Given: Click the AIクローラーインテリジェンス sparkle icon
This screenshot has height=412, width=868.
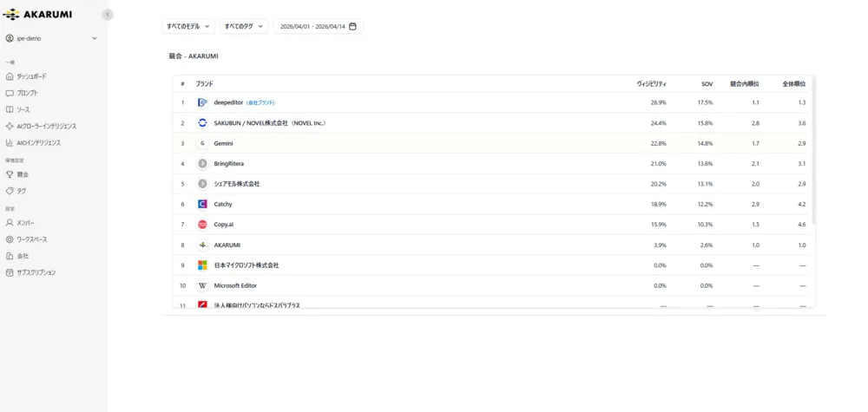Looking at the screenshot, I should point(10,126).
